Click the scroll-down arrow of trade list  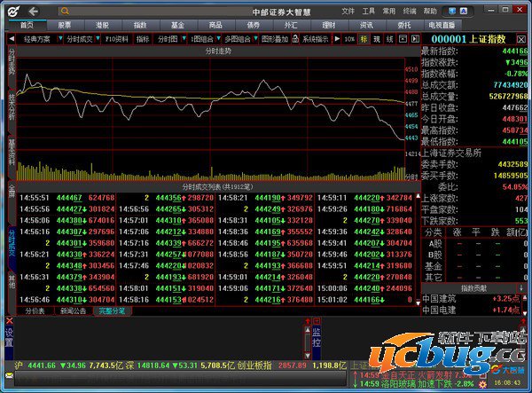click(418, 303)
